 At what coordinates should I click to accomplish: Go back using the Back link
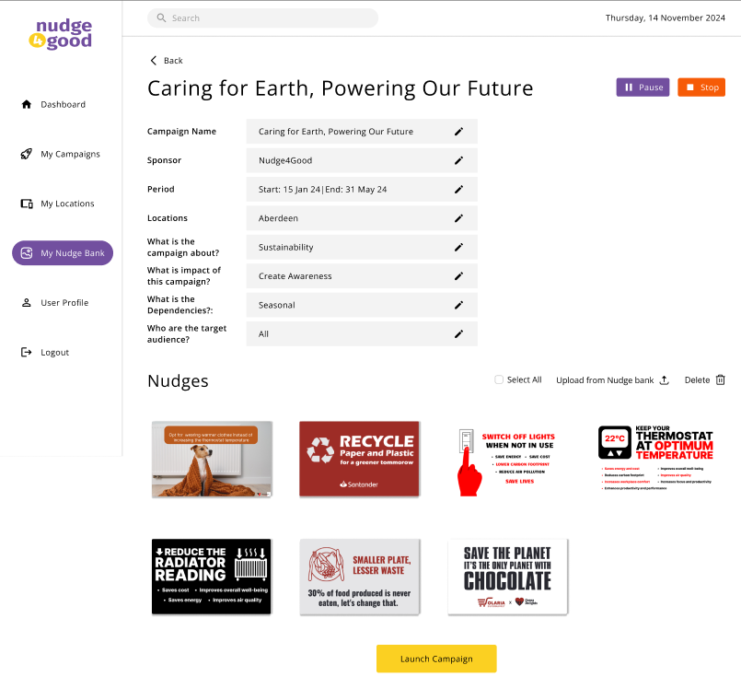point(167,61)
